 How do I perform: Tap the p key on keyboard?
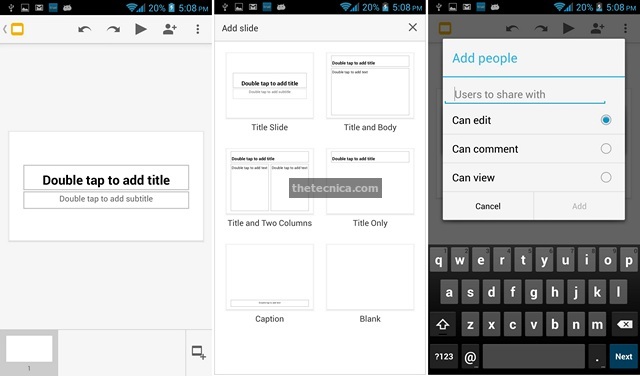[x=629, y=260]
